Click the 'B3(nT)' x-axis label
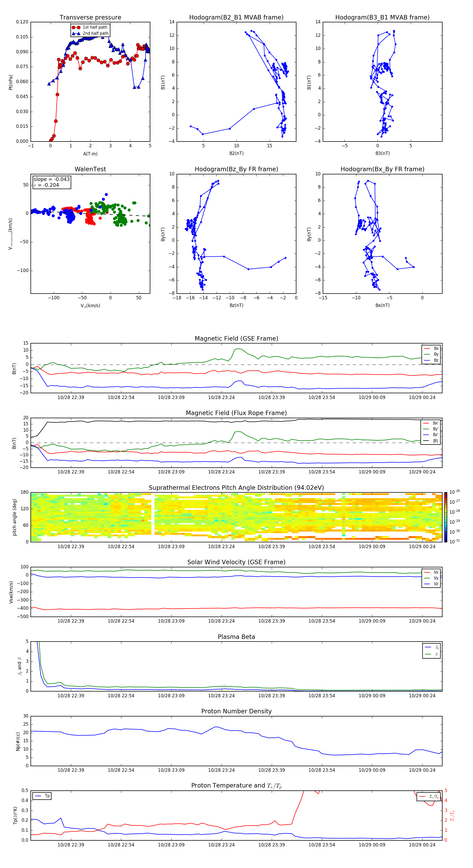Viewport: 473px width, 868px height. [x=382, y=153]
